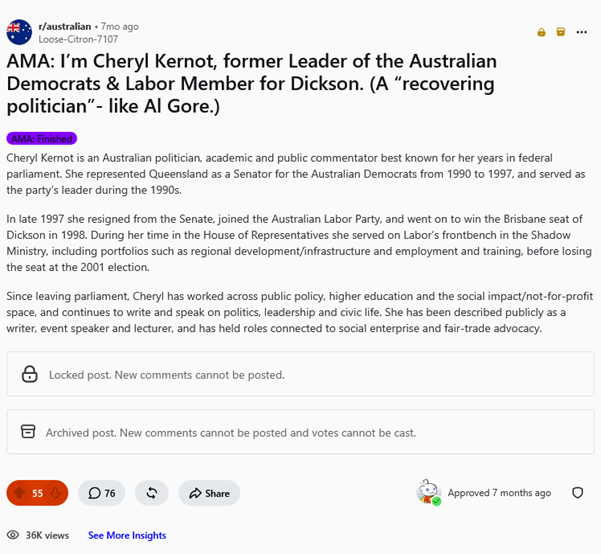This screenshot has height=554, width=601.
Task: Click the approved moderator Snoo avatar
Action: pos(429,492)
